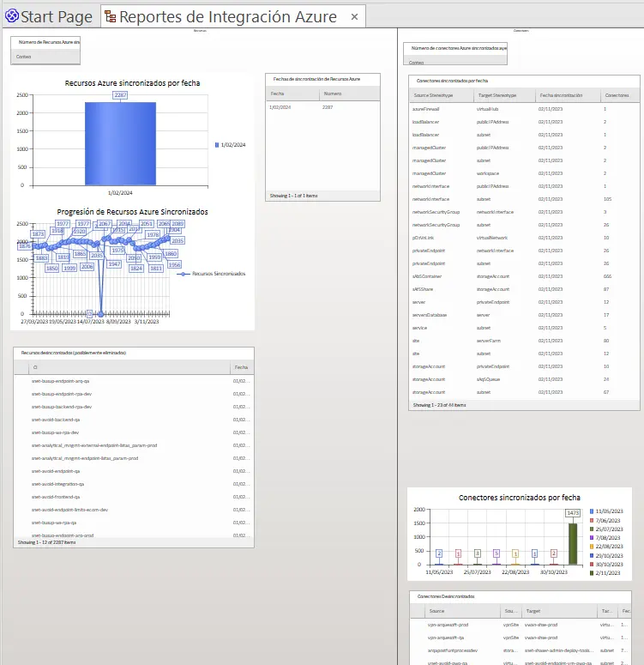Select the azureFirewall to virtualHub row
Viewport: 644px width, 665px height.
pyautogui.click(x=524, y=109)
